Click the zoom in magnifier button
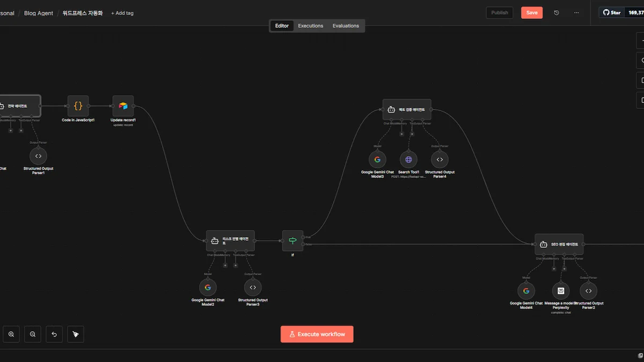Image resolution: width=644 pixels, height=362 pixels. 11,334
